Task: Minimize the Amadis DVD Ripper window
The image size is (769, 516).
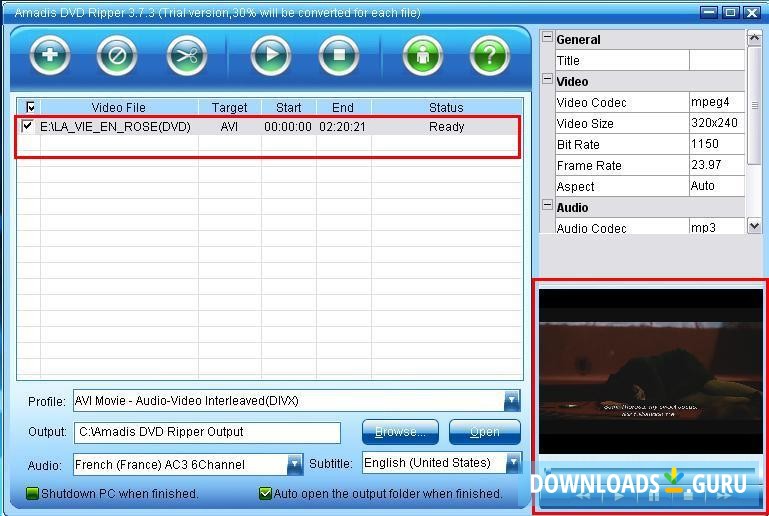Action: [709, 12]
